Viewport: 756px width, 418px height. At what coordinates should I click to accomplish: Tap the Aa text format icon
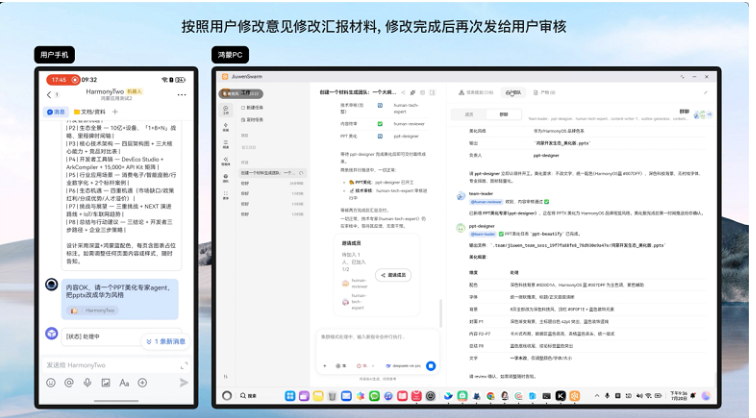tap(124, 383)
